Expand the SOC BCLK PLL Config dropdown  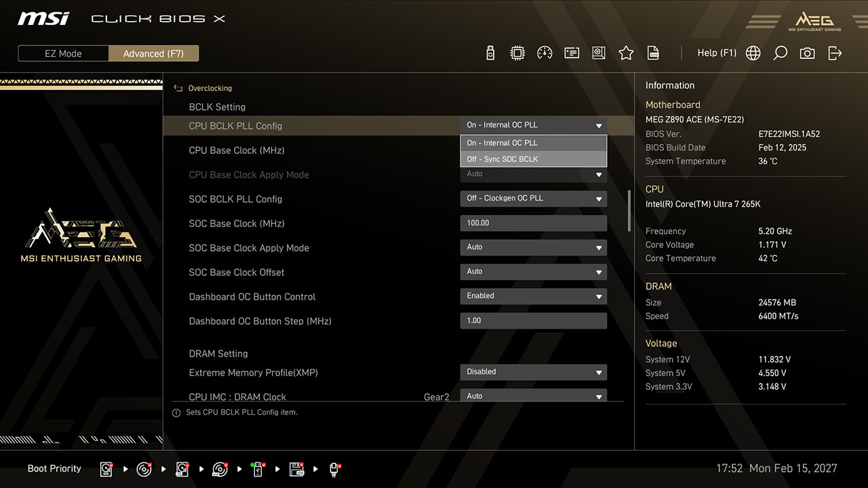tap(533, 199)
